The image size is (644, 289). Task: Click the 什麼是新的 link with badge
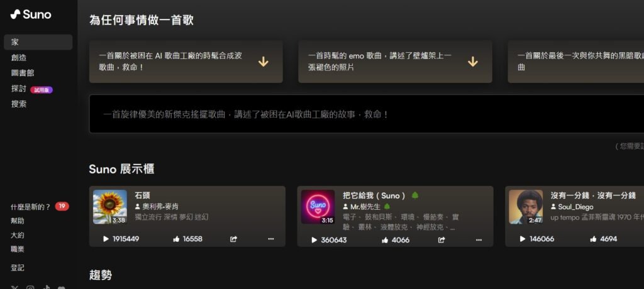[x=40, y=207]
